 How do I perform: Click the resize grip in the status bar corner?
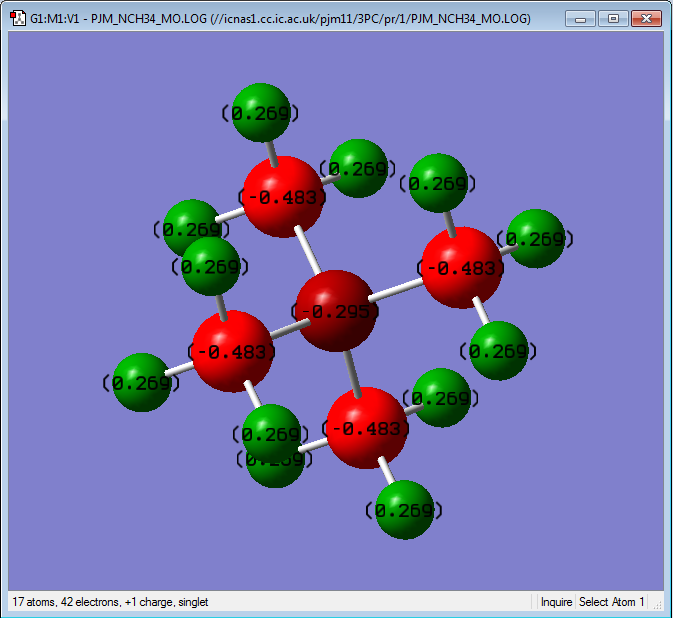click(x=658, y=605)
